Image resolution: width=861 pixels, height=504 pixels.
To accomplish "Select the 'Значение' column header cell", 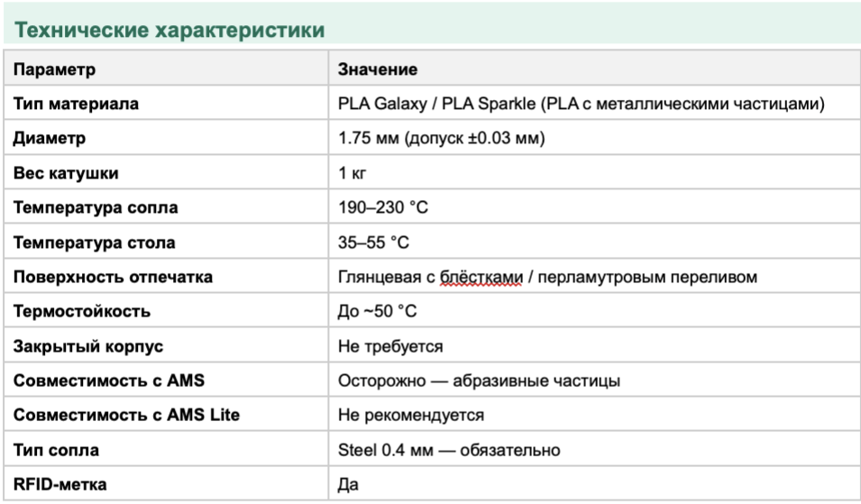I will 594,69.
